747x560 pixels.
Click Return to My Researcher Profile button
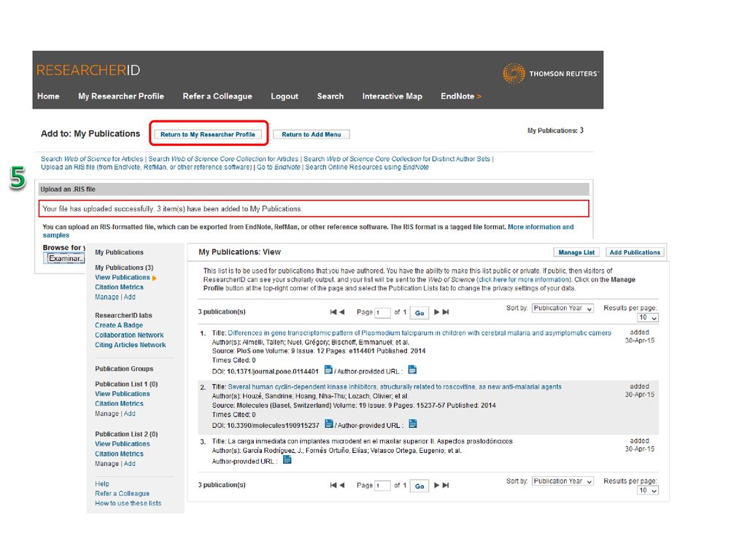[208, 135]
